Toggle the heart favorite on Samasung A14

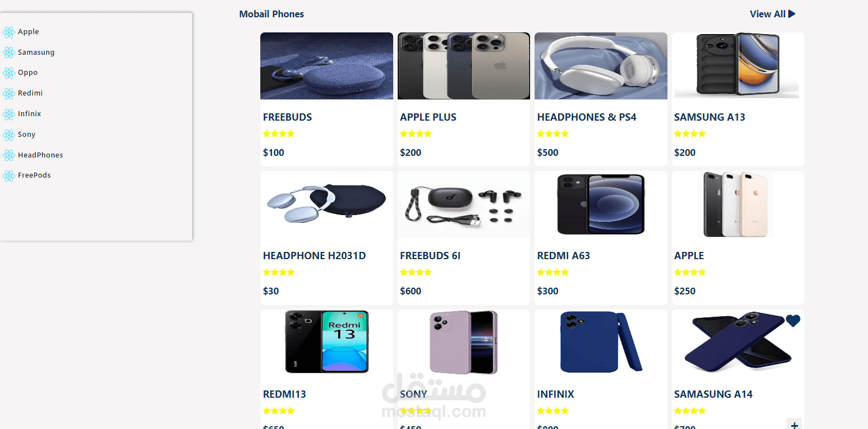[793, 321]
